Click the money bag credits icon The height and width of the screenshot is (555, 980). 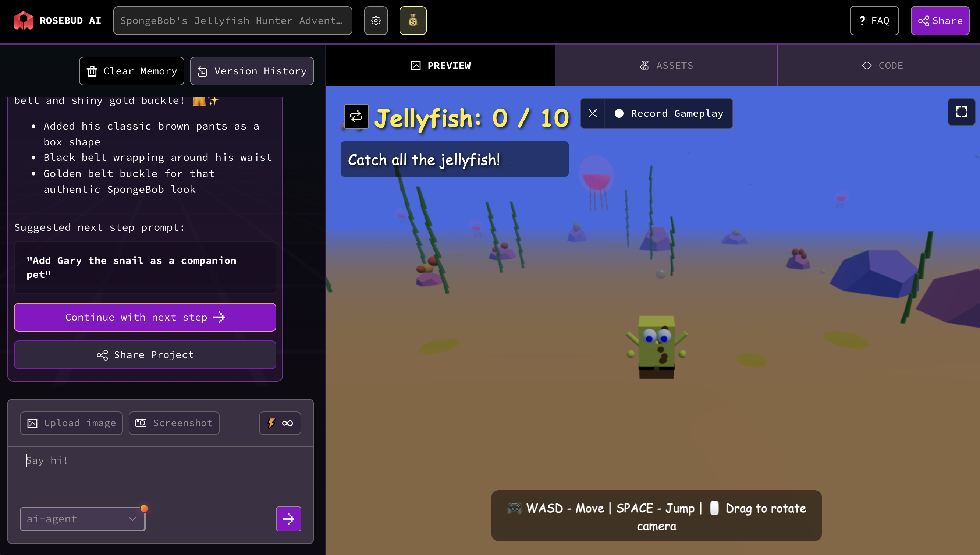click(412, 21)
